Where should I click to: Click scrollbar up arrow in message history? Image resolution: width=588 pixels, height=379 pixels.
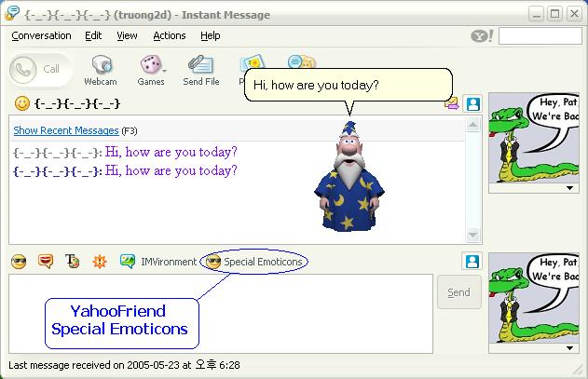click(472, 125)
